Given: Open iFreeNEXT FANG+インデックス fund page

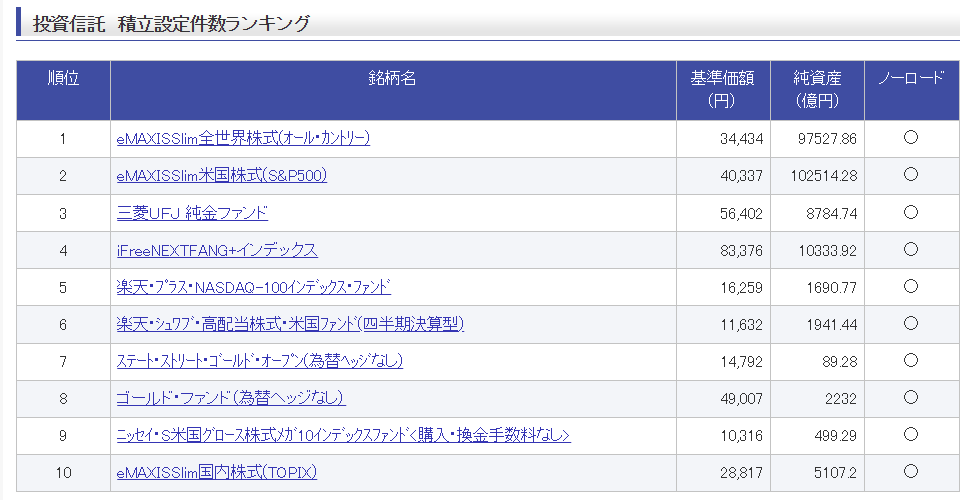Looking at the screenshot, I should [217, 250].
